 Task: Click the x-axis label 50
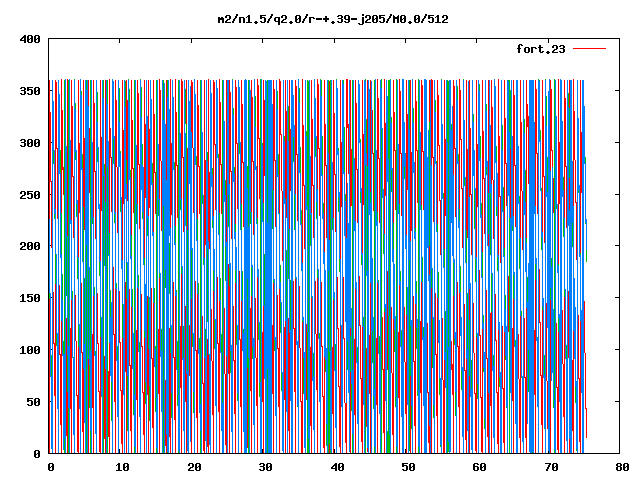point(408,467)
